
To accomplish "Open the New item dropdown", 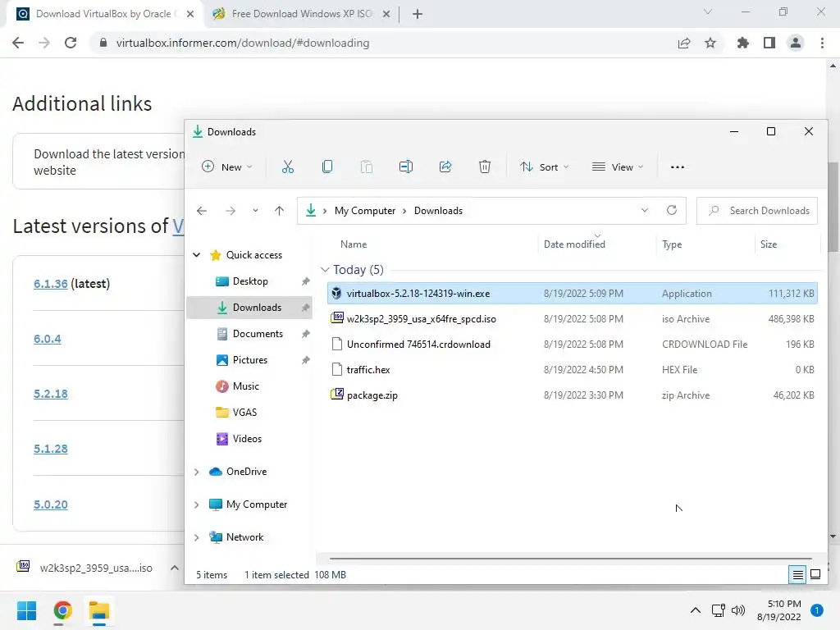I will (226, 167).
